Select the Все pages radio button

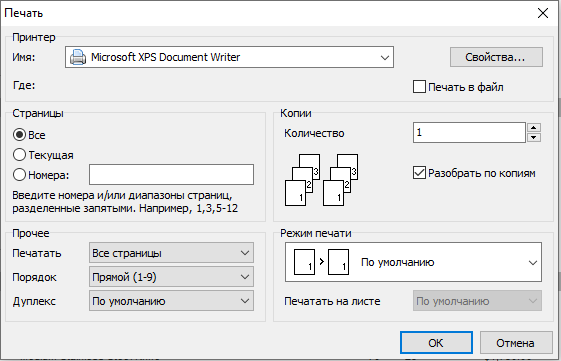pyautogui.click(x=19, y=135)
